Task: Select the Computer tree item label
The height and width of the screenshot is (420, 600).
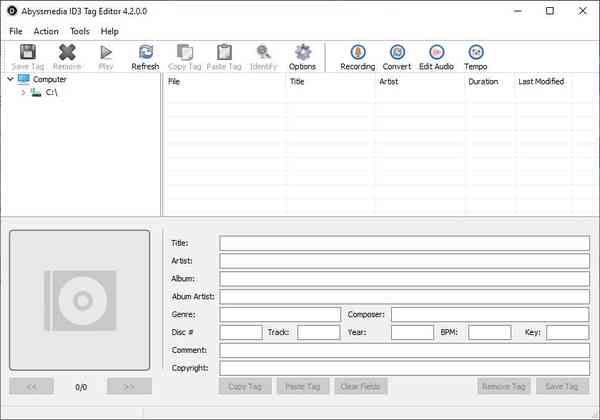Action: click(x=49, y=79)
